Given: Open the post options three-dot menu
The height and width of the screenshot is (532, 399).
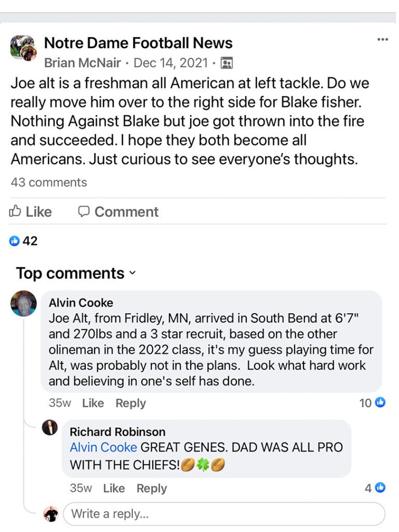Looking at the screenshot, I should click(x=382, y=39).
